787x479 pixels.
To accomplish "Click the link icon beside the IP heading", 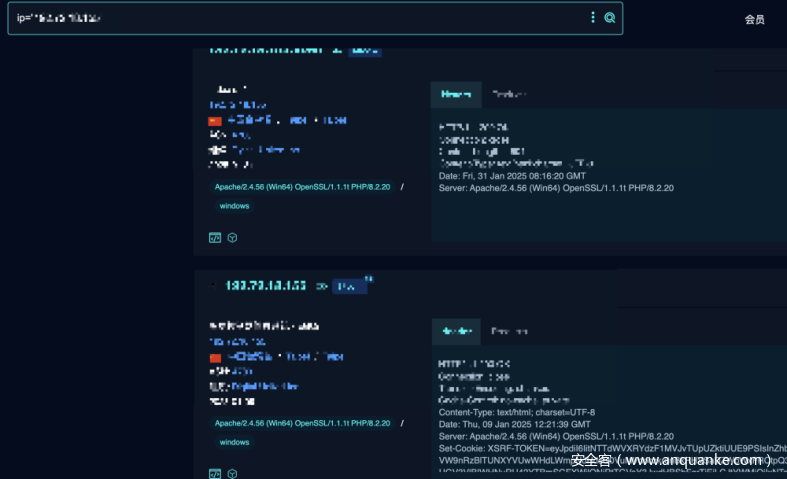I will tap(322, 286).
